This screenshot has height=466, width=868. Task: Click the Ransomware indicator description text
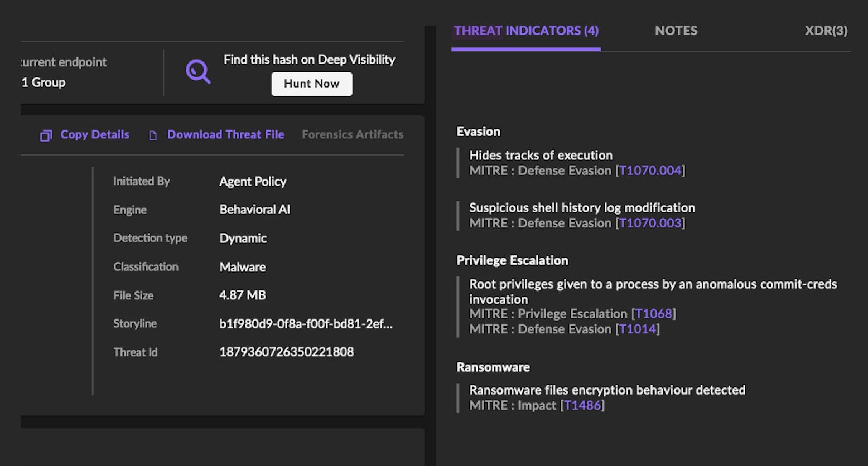click(x=607, y=390)
